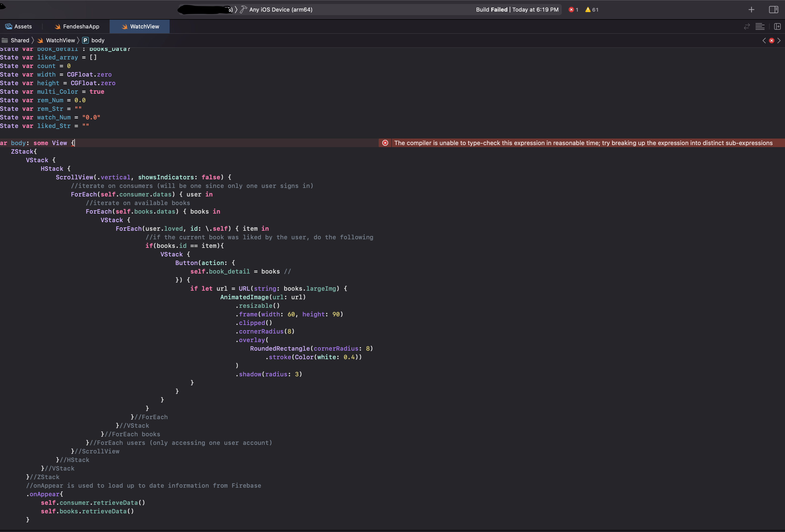
Task: Click the related items arrows icon
Action: (747, 26)
